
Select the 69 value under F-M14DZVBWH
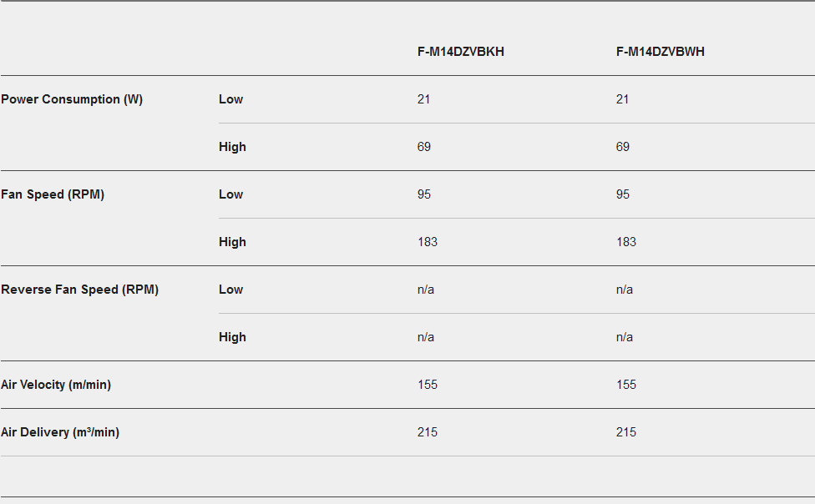pyautogui.click(x=623, y=147)
